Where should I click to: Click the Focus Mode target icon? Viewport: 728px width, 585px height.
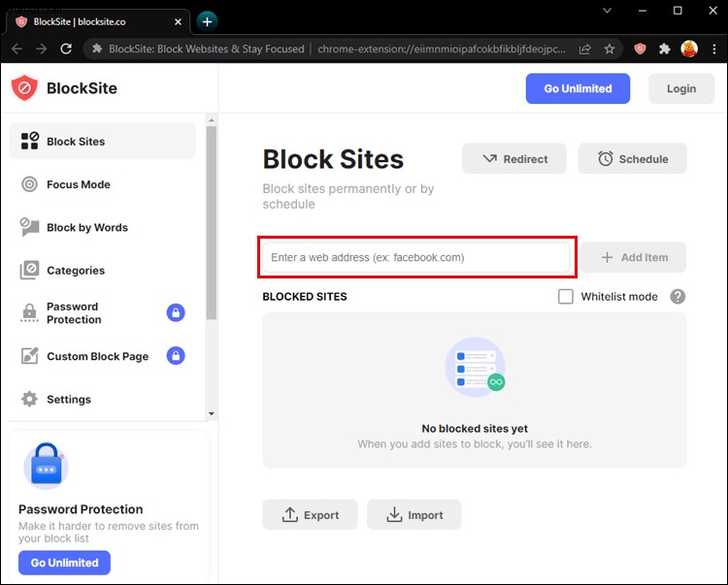click(x=29, y=184)
